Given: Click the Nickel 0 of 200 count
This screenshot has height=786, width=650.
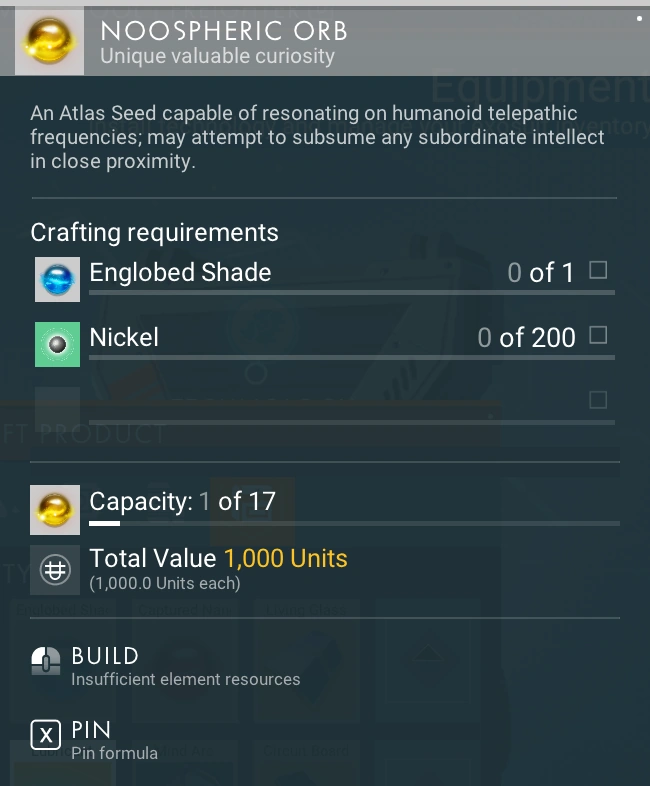Looking at the screenshot, I should 526,338.
